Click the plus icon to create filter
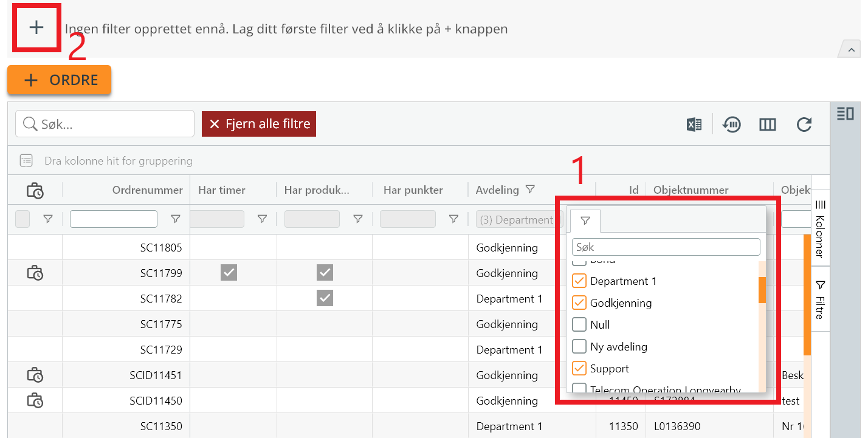 point(37,27)
